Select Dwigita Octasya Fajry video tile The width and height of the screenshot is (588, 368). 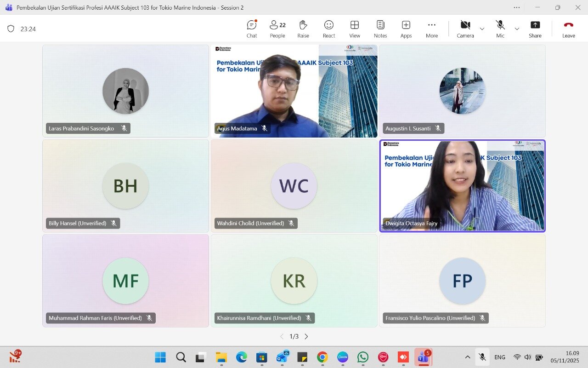click(462, 186)
